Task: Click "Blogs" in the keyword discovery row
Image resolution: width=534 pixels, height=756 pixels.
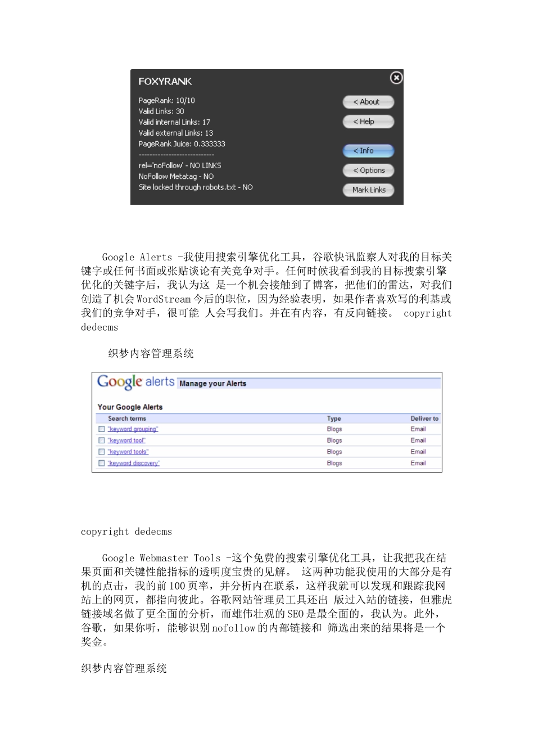Action: [334, 463]
